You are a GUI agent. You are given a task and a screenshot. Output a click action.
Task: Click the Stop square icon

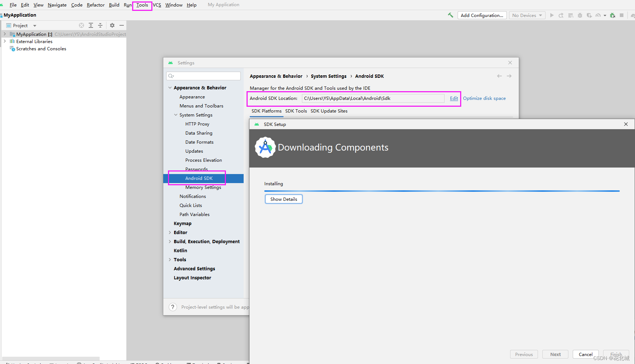click(x=622, y=15)
